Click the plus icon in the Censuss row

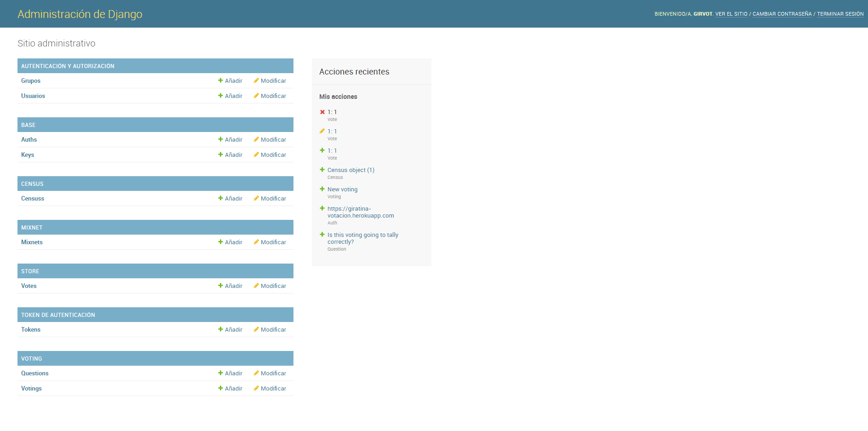click(x=220, y=198)
